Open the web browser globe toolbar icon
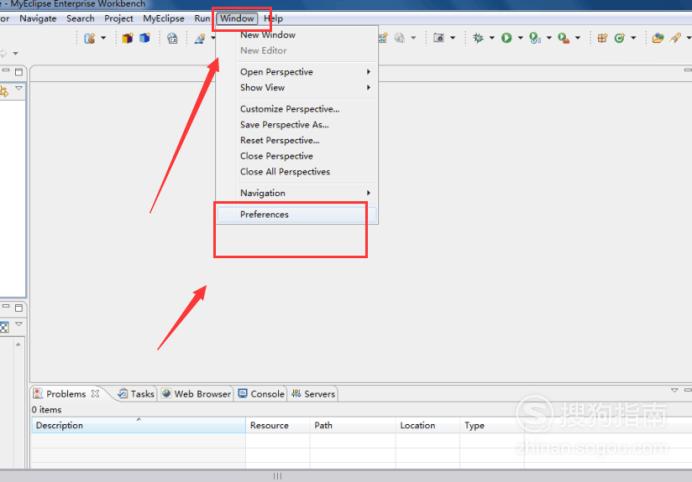Screen dimensions: 692x482 pos(172,38)
